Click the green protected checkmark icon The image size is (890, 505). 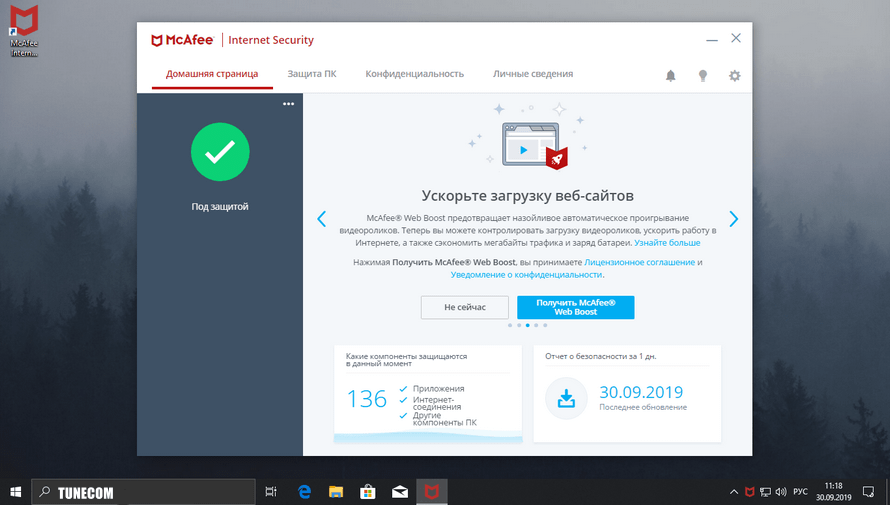220,152
